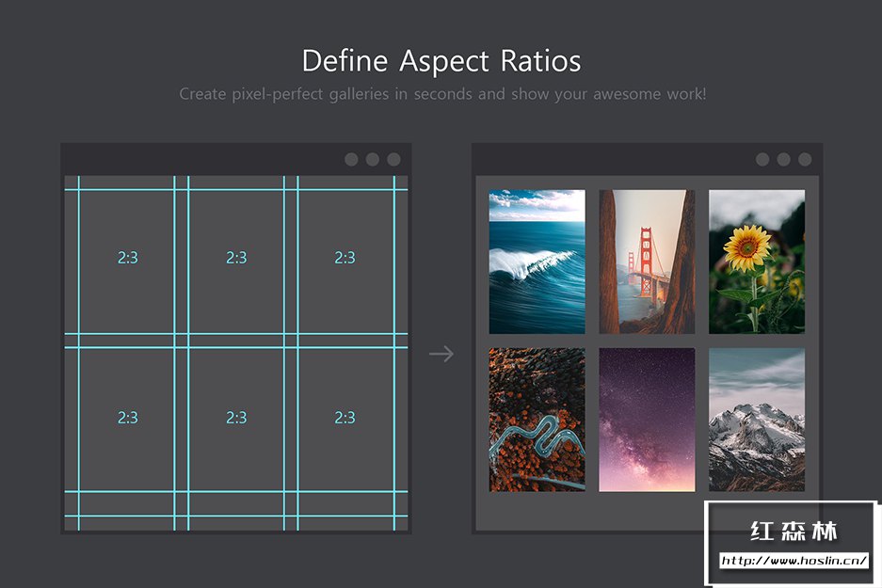Screen dimensions: 882x588
Task: Click the Define Aspect Ratios heading
Action: [x=441, y=61]
